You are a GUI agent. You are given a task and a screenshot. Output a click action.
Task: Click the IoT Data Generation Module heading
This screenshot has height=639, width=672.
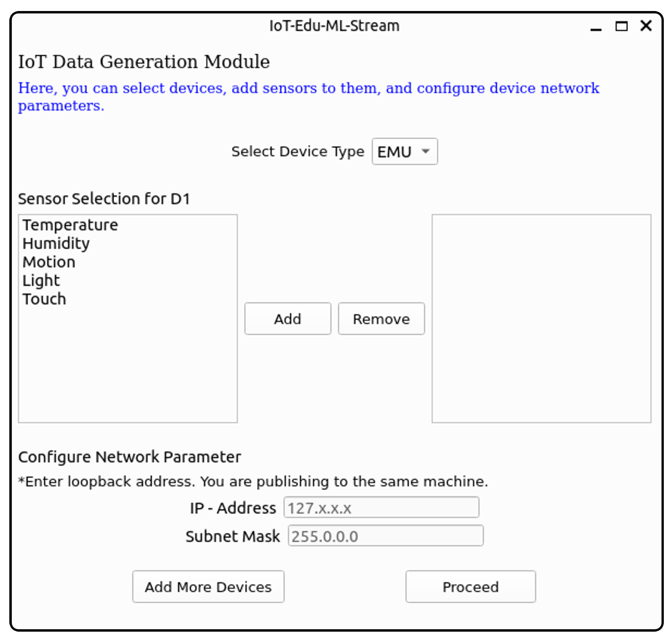click(144, 62)
